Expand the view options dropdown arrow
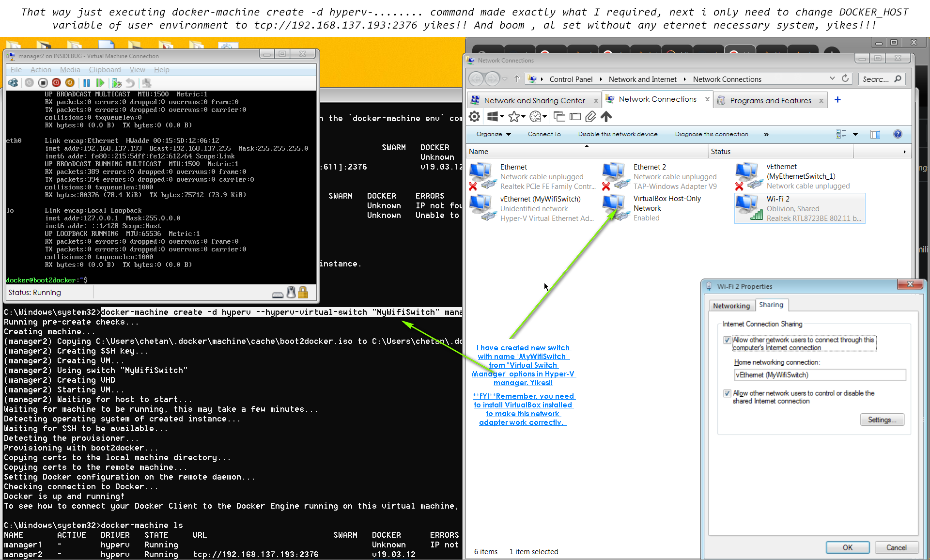This screenshot has height=560, width=930. coord(855,134)
